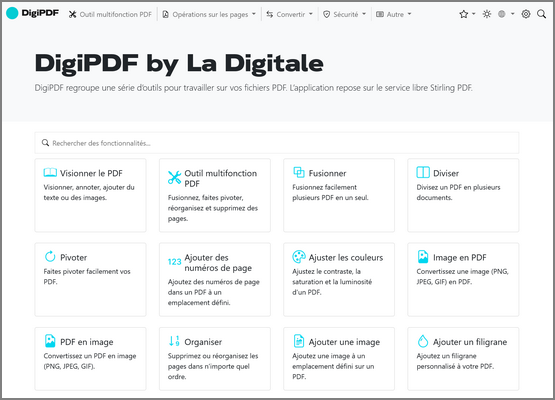The image size is (555, 400).
Task: Toggle the light/dark theme sun icon
Action: coord(487,14)
